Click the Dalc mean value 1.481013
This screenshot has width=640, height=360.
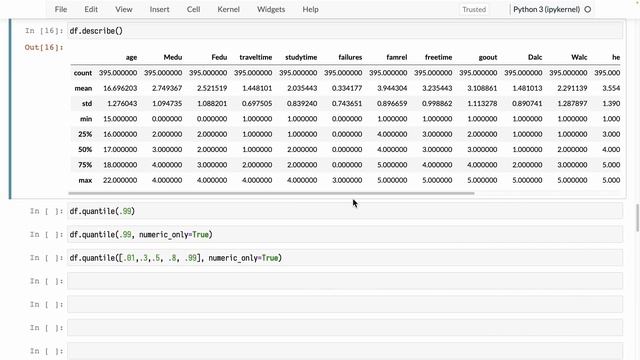pyautogui.click(x=527, y=88)
